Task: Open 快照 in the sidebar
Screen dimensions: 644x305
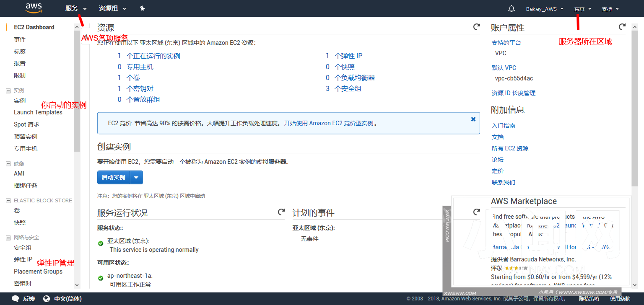Action: (x=20, y=222)
